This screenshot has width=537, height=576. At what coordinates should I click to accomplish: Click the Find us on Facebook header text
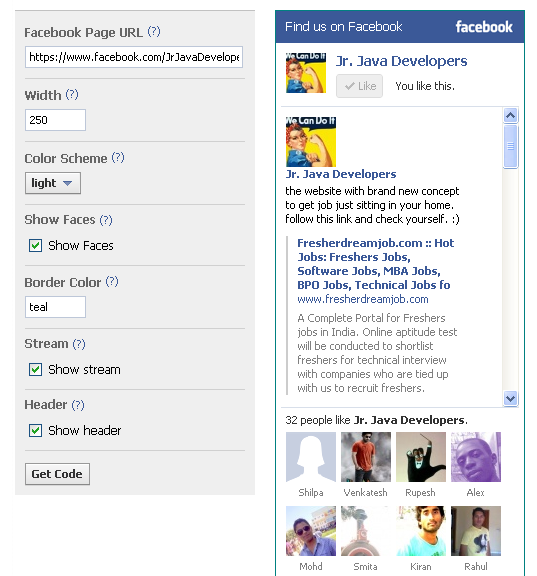(343, 27)
